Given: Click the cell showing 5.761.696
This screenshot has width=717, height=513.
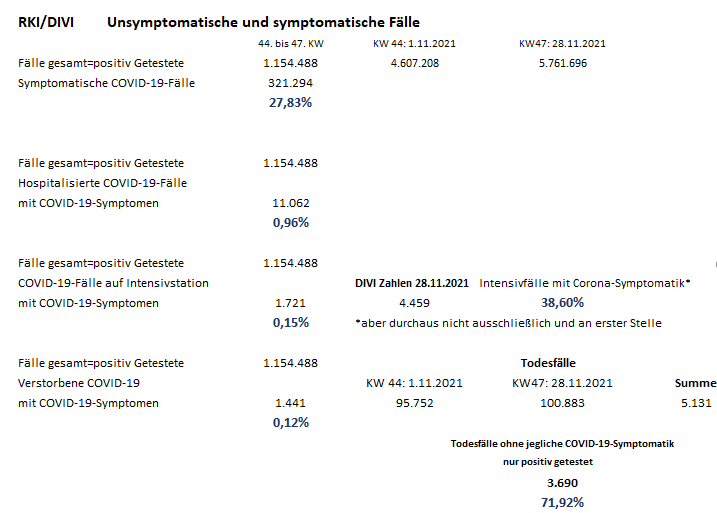Looking at the screenshot, I should (x=562, y=63).
